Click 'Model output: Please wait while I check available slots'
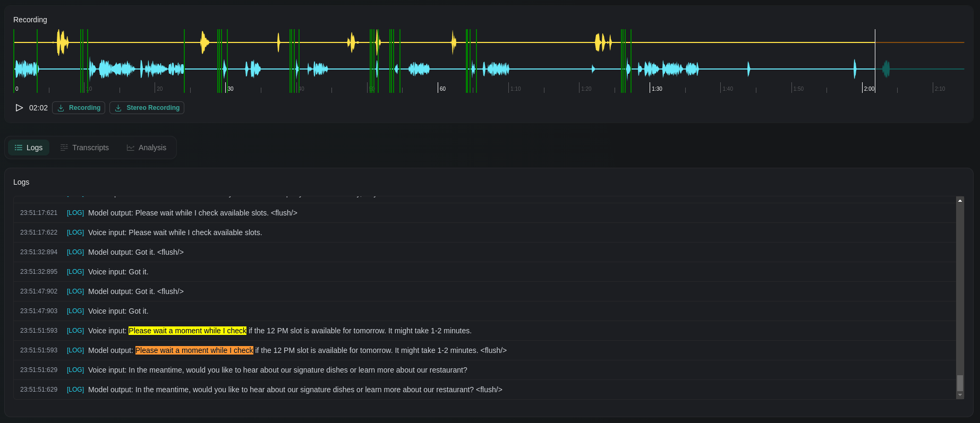 193,213
